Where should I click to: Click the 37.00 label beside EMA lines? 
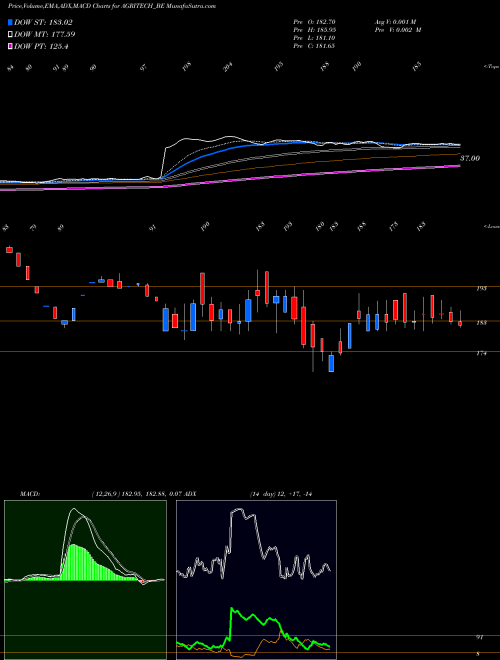470,159
